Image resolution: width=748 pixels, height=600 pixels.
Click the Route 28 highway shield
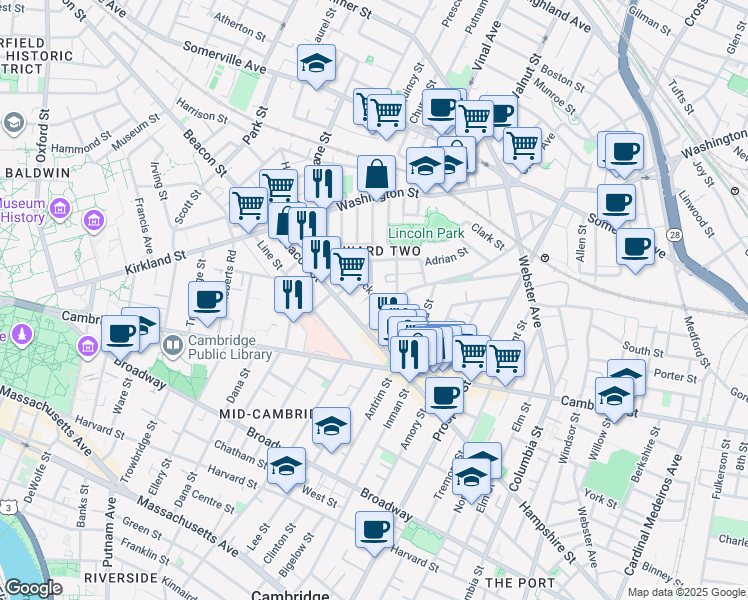pyautogui.click(x=678, y=234)
